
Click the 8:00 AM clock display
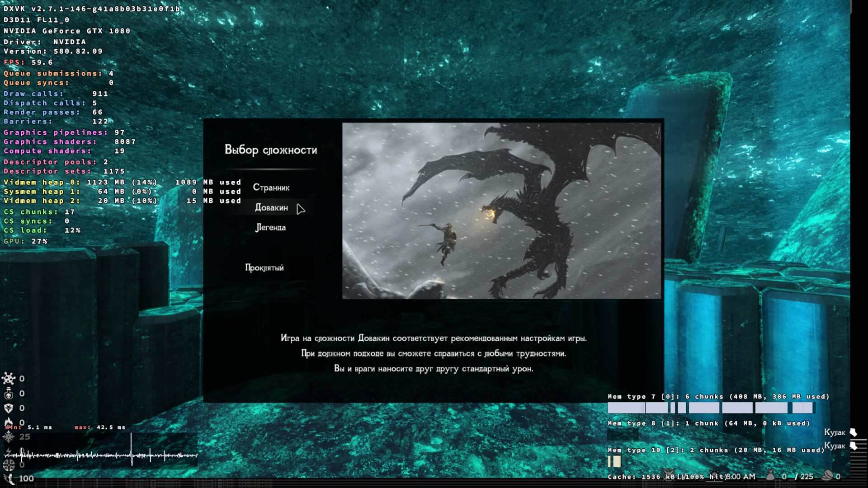(741, 476)
